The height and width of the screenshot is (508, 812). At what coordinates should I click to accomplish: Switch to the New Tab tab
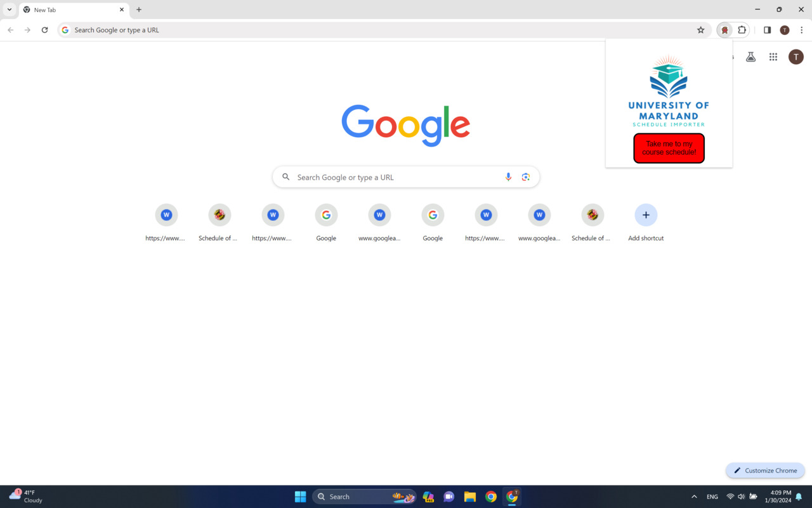click(x=70, y=10)
